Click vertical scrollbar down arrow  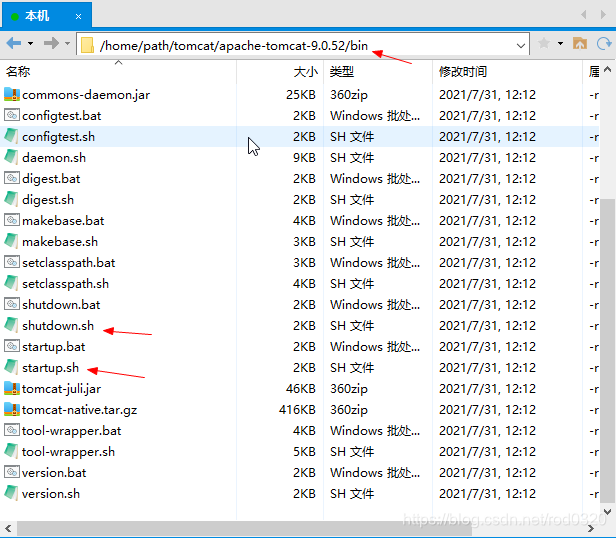tap(607, 512)
